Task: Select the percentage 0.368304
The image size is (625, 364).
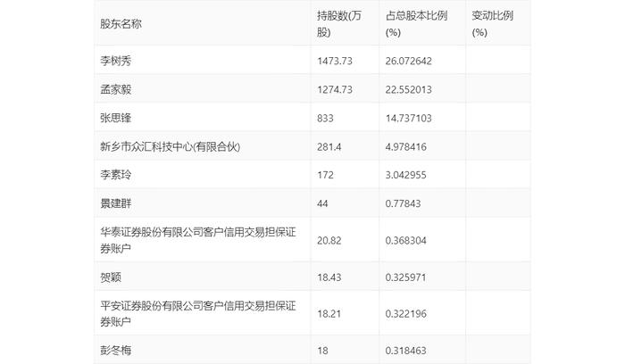Action: coord(405,241)
